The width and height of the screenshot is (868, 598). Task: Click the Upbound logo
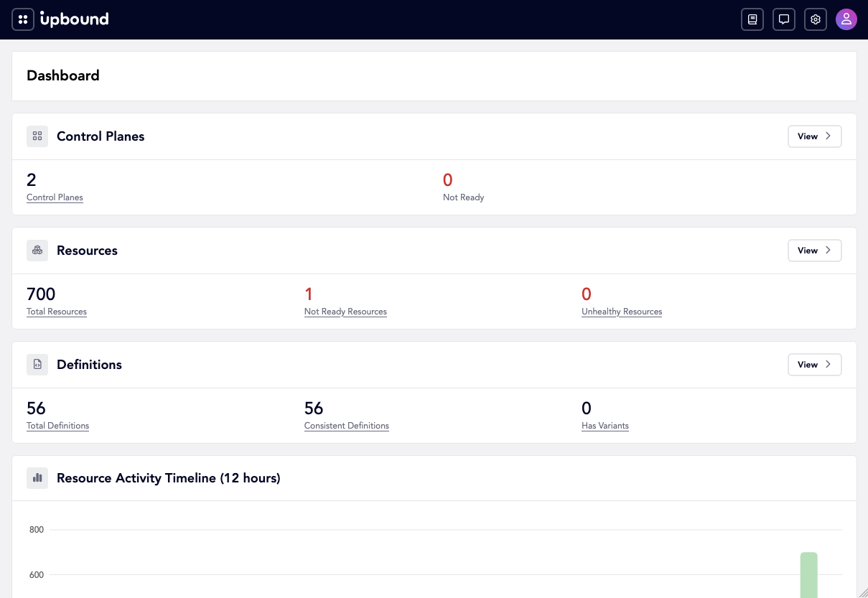pyautogui.click(x=75, y=19)
